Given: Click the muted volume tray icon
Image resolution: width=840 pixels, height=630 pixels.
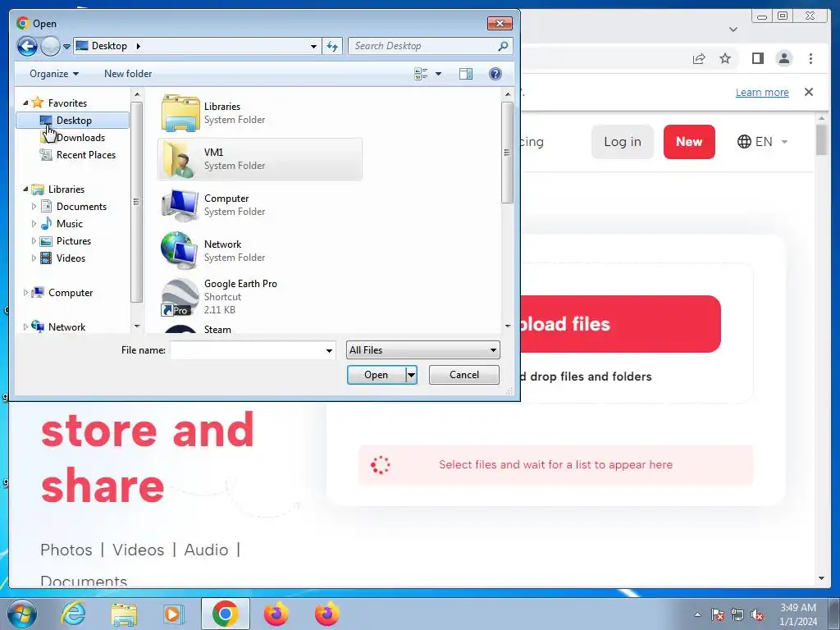Looking at the screenshot, I should [x=757, y=615].
